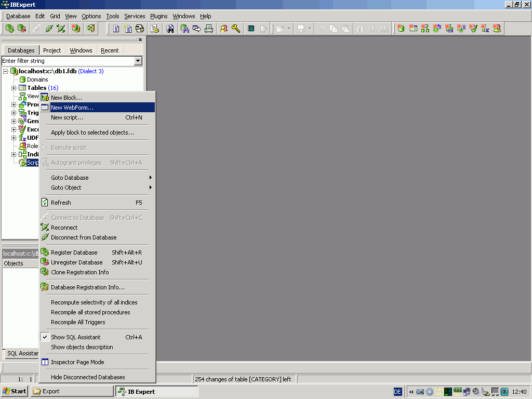Viewport: 532px width, 399px height.
Task: Expand the Triggers tree node
Action: [14, 113]
